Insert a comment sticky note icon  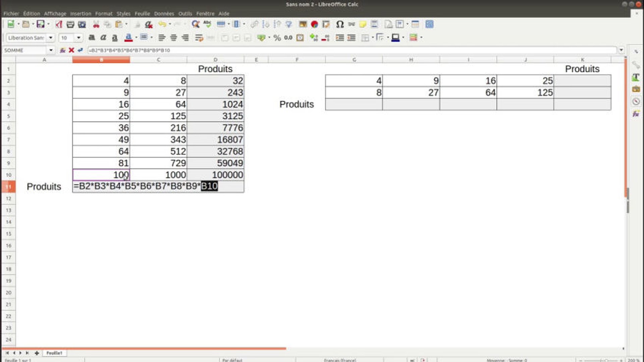(x=363, y=24)
